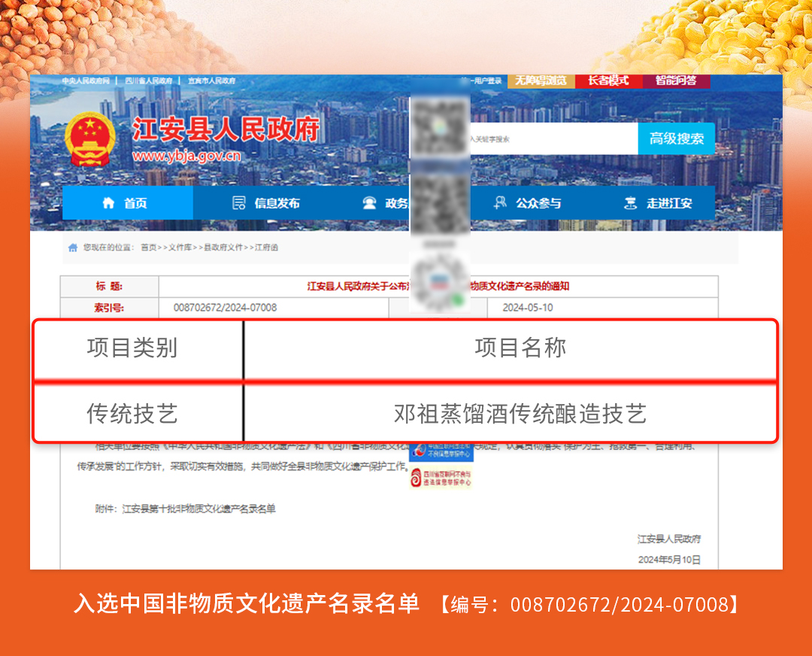Click the document icon beside 信息发布
Screen dimensions: 812x656
239,203
